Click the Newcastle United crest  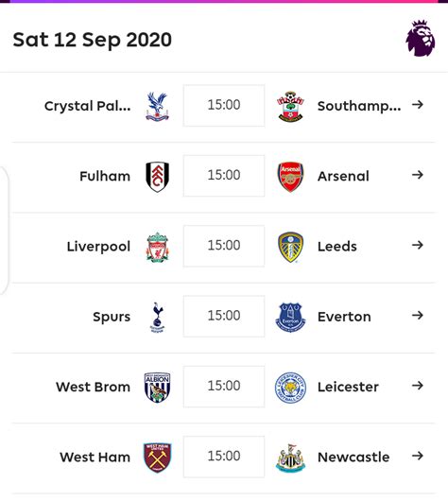(x=290, y=458)
